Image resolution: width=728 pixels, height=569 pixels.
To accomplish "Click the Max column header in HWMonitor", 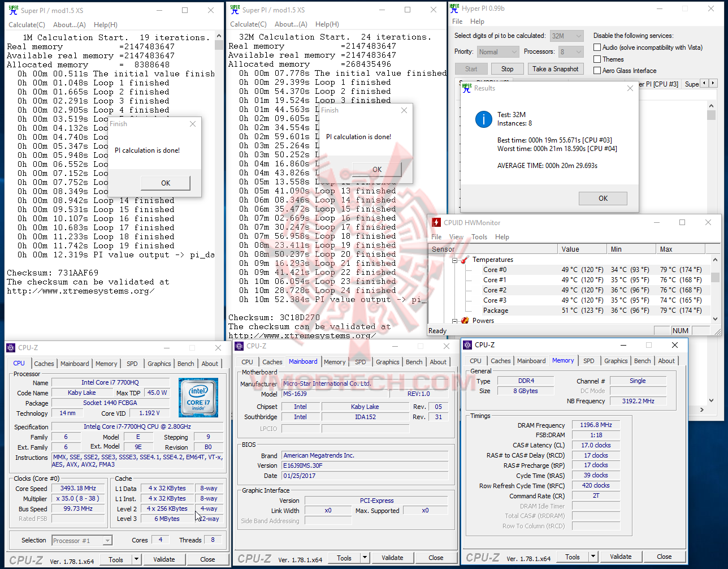I will [x=681, y=249].
